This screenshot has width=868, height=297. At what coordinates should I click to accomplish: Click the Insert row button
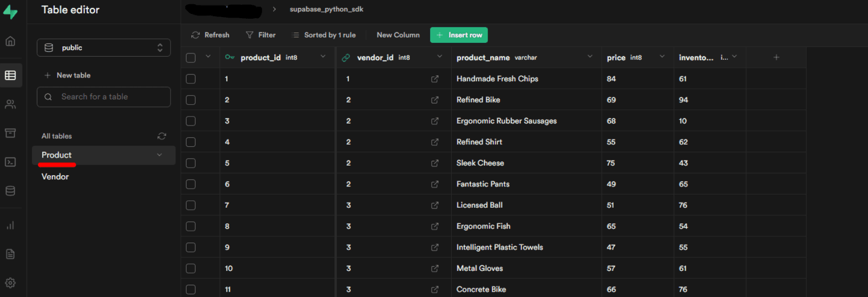(x=459, y=35)
